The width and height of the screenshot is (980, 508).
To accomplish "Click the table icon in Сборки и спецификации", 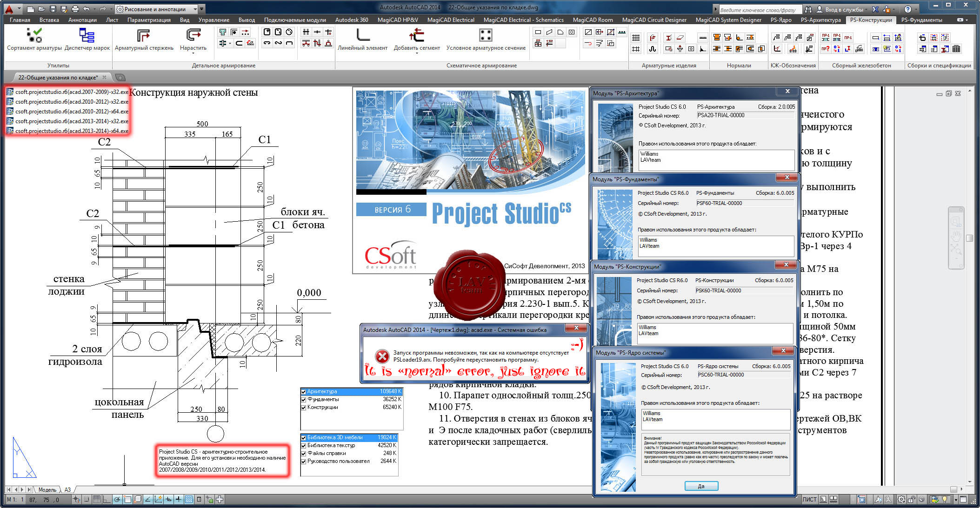I will 956,49.
